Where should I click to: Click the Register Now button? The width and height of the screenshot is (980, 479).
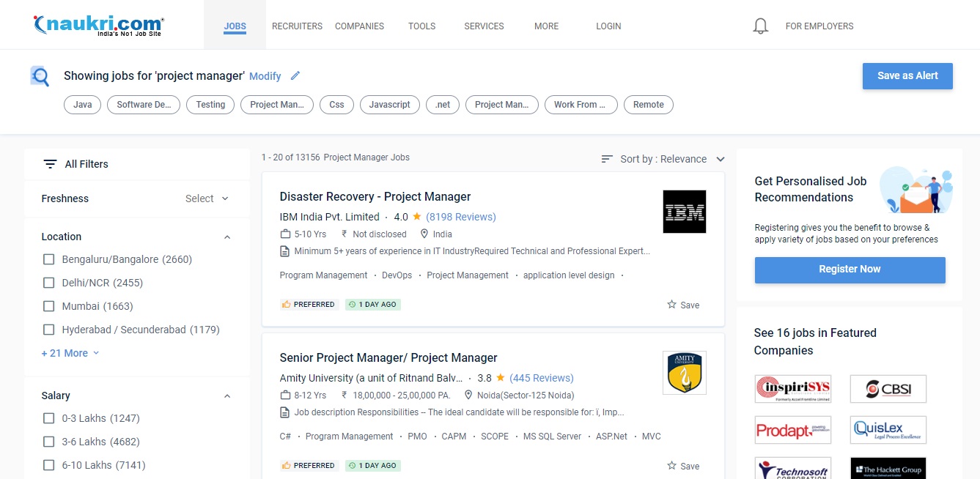pos(850,270)
